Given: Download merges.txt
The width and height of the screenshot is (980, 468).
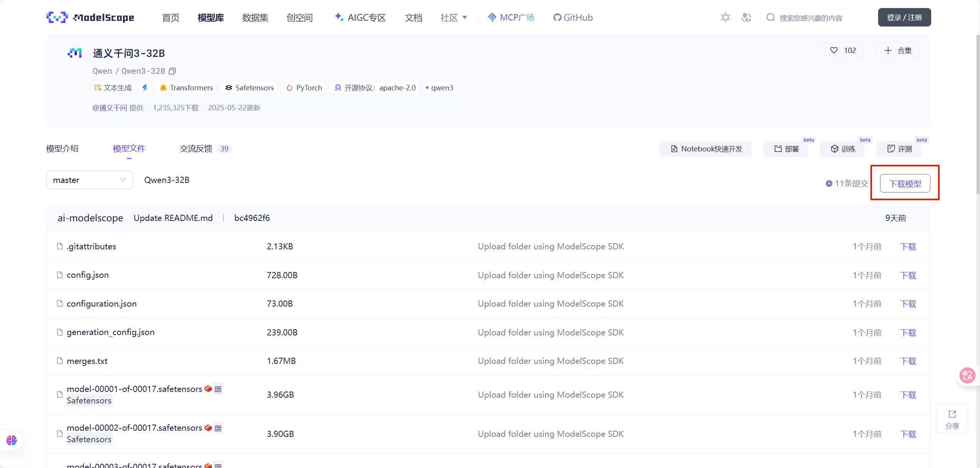Looking at the screenshot, I should point(908,361).
